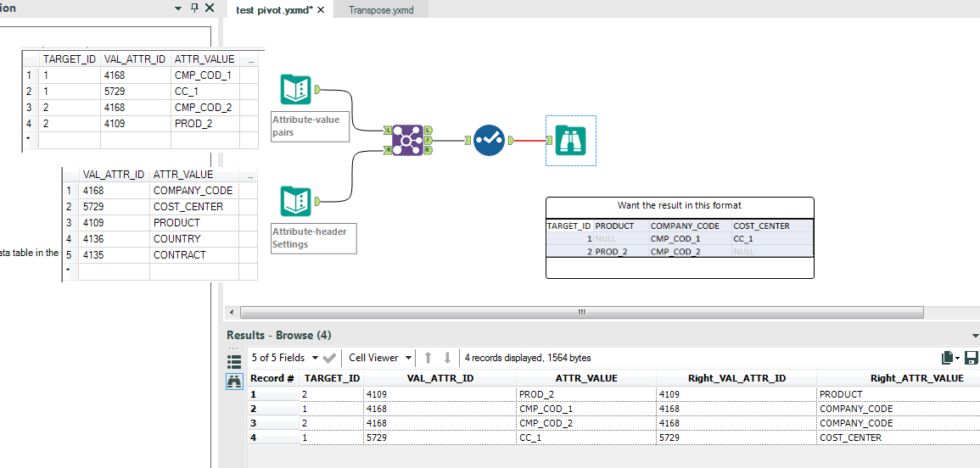Click the Join tool's R input anchor
This screenshot has height=468, width=980.
[388, 150]
